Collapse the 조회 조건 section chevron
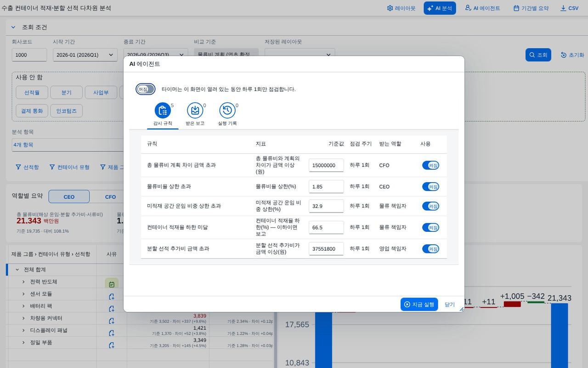Image resolution: width=588 pixels, height=368 pixels. (13, 27)
